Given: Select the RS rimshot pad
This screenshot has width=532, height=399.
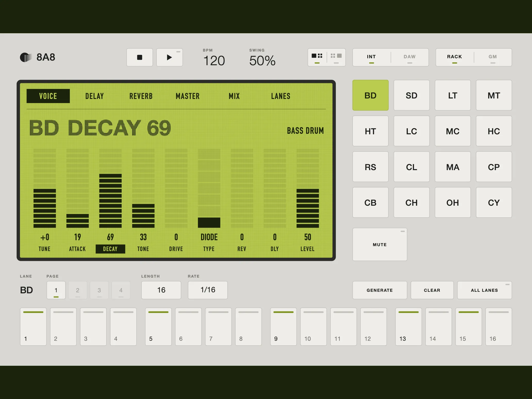Looking at the screenshot, I should click(370, 167).
